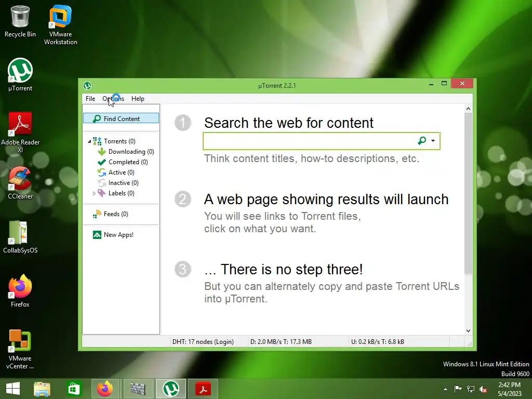Click the New Apps! icon
Viewport: 532px width, 399px height.
[97, 235]
